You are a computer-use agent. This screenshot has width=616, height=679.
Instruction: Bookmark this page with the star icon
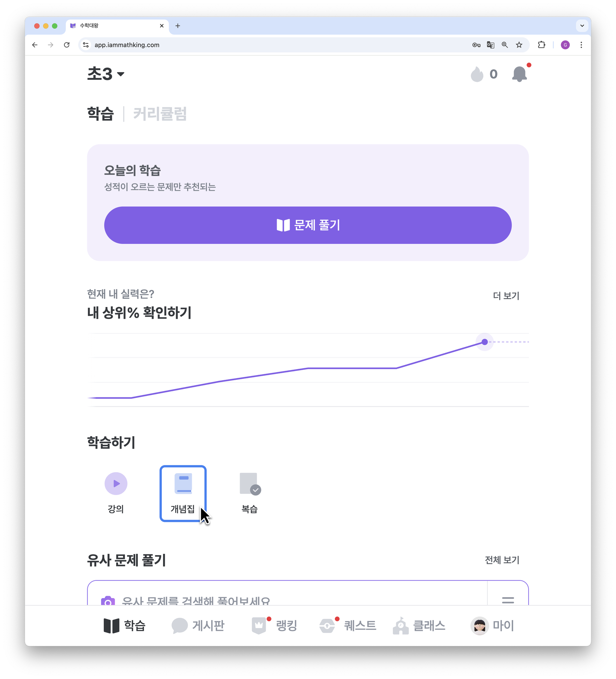coord(519,45)
